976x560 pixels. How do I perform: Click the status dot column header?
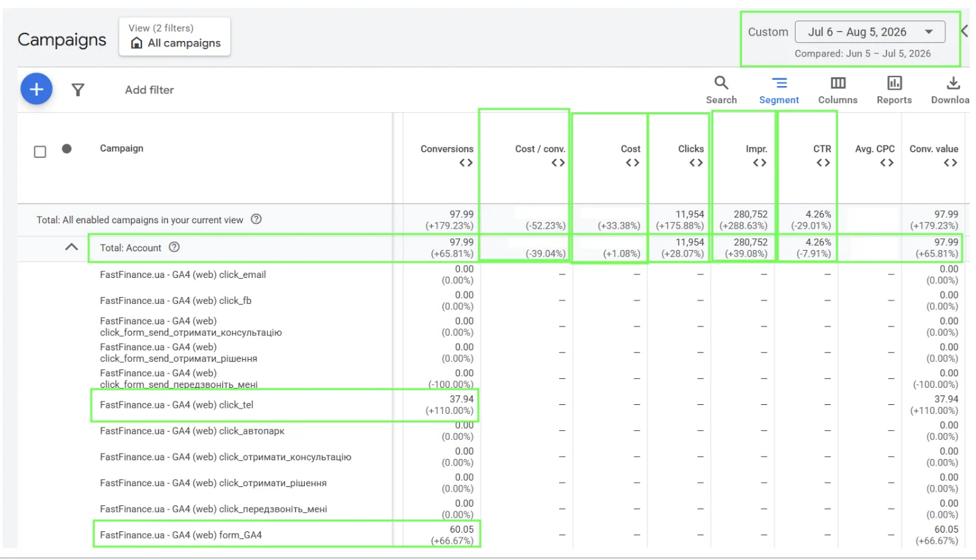point(66,148)
